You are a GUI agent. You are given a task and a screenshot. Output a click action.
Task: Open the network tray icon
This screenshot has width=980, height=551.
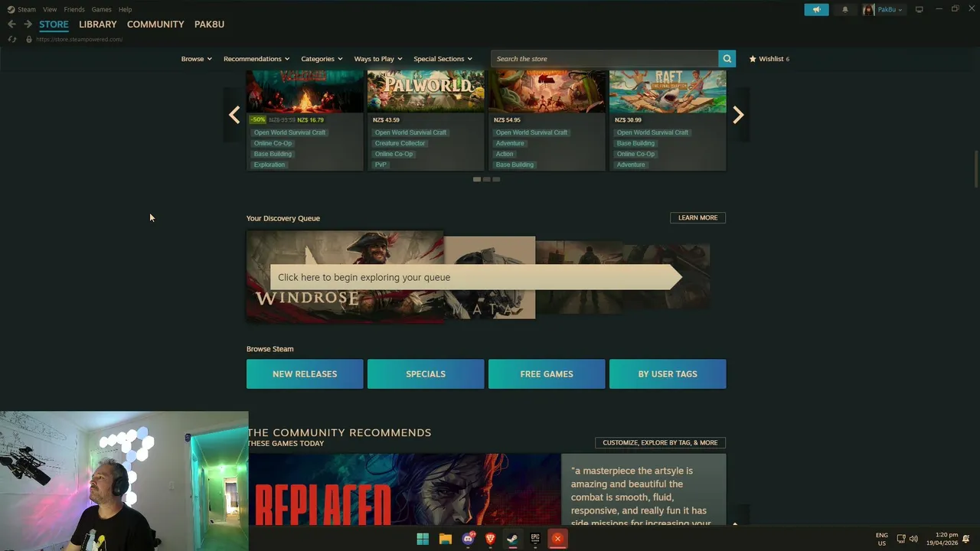(901, 539)
